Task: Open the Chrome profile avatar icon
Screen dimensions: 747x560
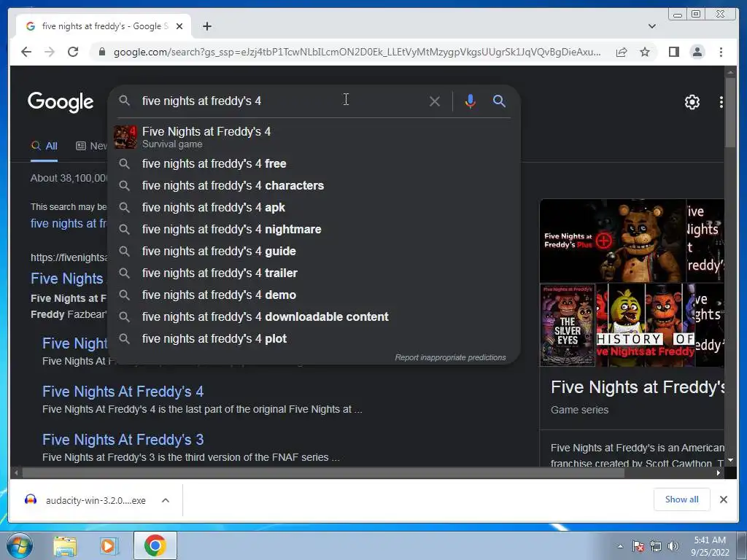Action: [x=697, y=52]
